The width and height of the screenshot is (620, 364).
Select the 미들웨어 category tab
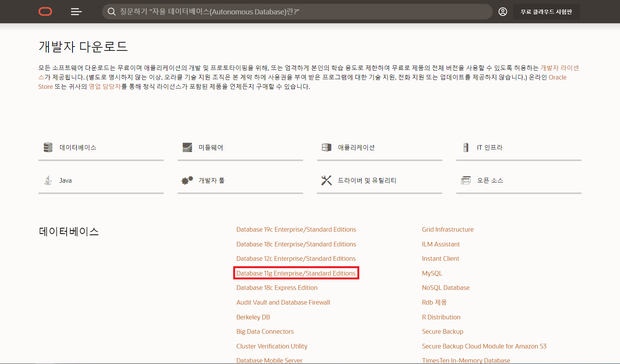pos(240,148)
